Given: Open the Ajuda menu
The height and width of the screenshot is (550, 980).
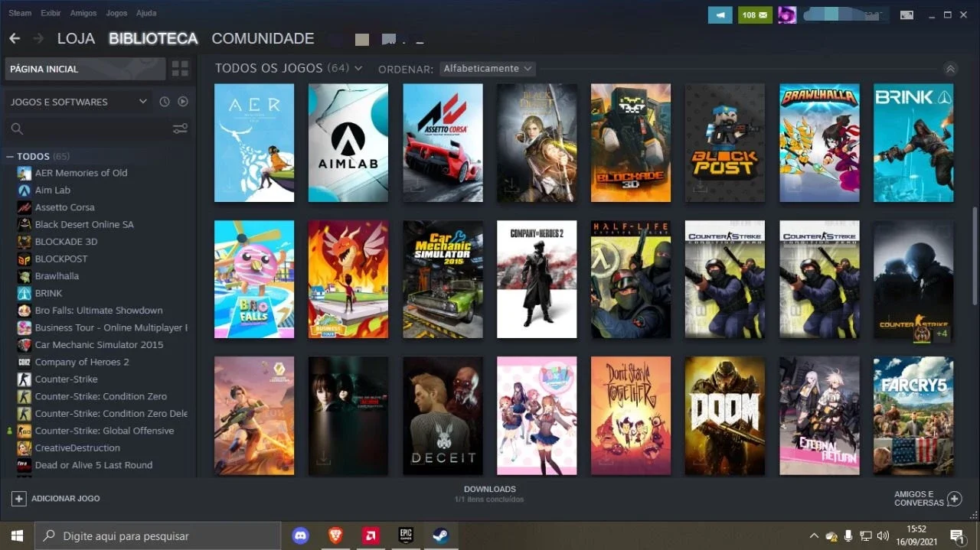Looking at the screenshot, I should (146, 13).
